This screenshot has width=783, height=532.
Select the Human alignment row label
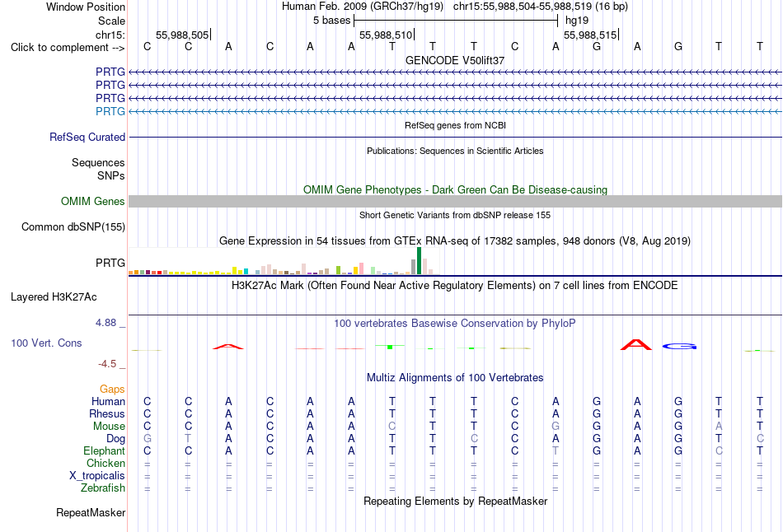108,401
